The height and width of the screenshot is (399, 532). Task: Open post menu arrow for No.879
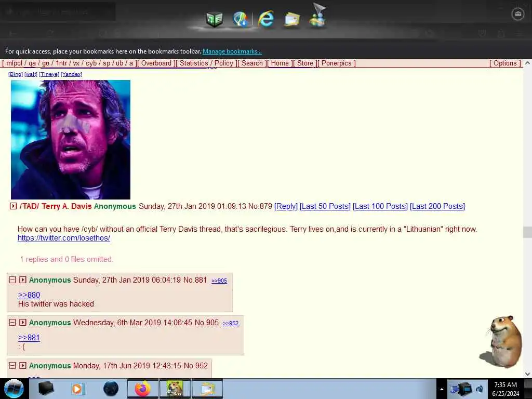click(13, 206)
